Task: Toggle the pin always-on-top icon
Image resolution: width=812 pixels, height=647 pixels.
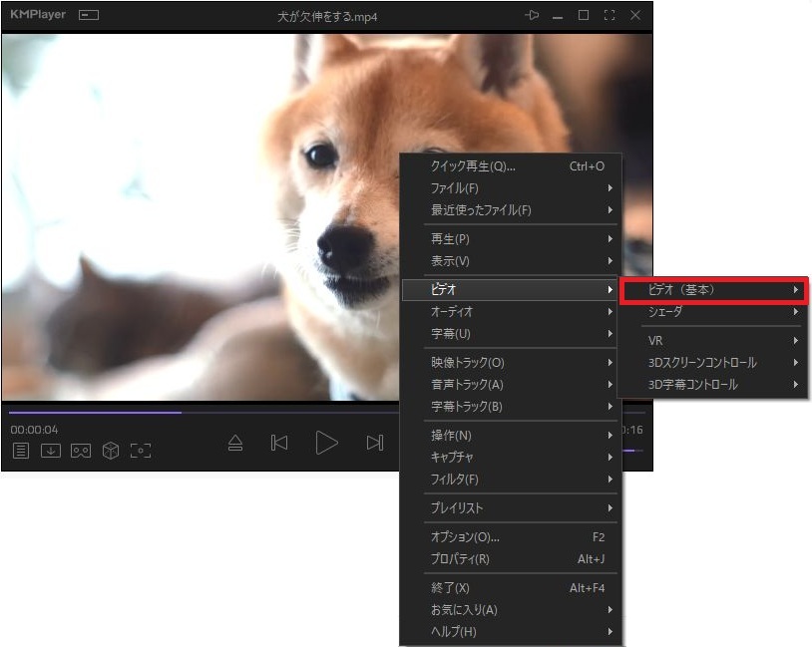Action: point(532,16)
